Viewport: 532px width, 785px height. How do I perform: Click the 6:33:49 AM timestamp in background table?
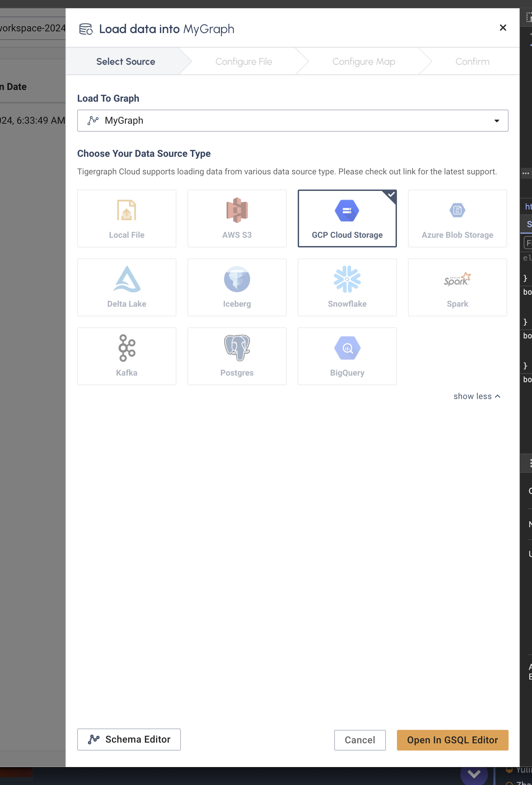[41, 121]
